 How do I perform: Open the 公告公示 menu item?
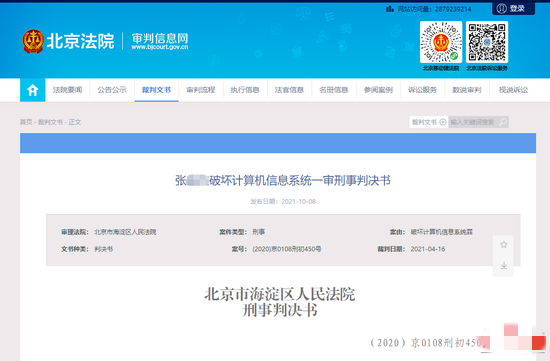point(112,90)
